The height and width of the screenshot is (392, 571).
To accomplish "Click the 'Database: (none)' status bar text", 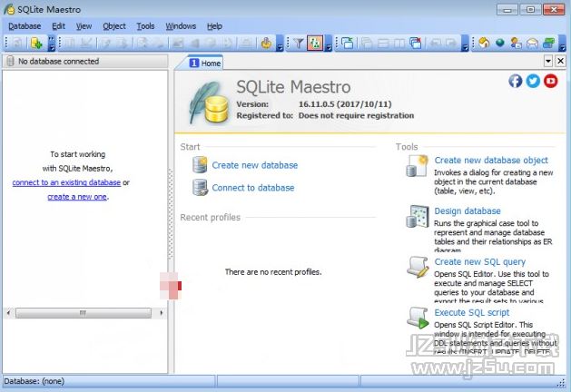I will click(34, 381).
